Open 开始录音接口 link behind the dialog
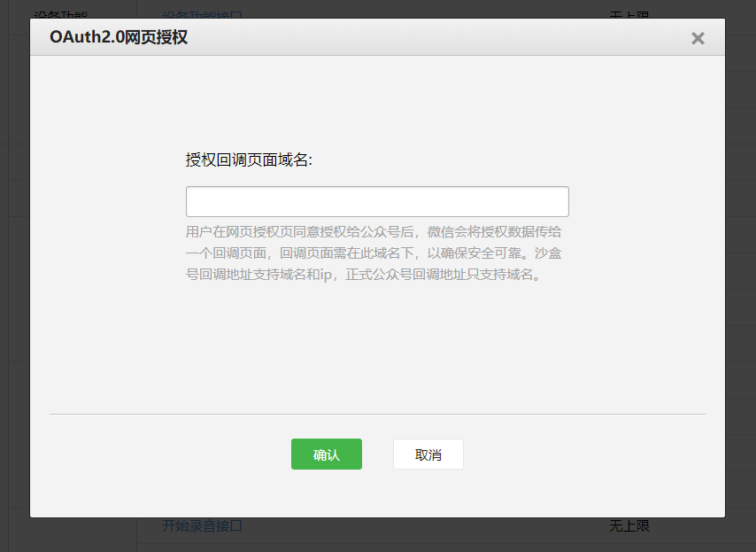The width and height of the screenshot is (756, 552). point(202,525)
